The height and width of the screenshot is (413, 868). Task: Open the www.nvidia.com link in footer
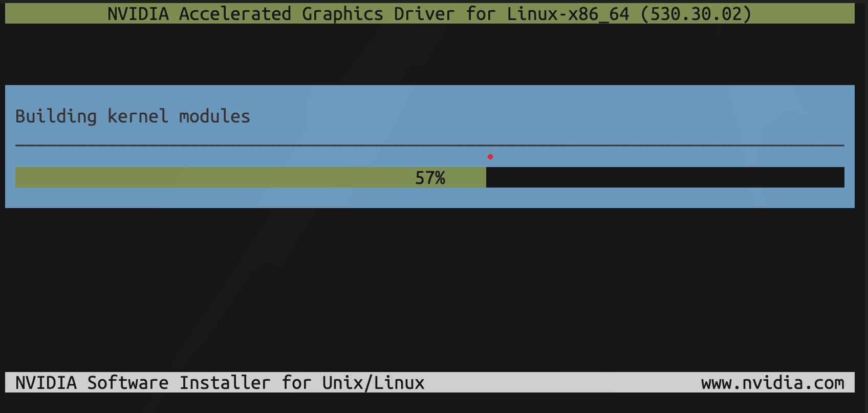[772, 383]
